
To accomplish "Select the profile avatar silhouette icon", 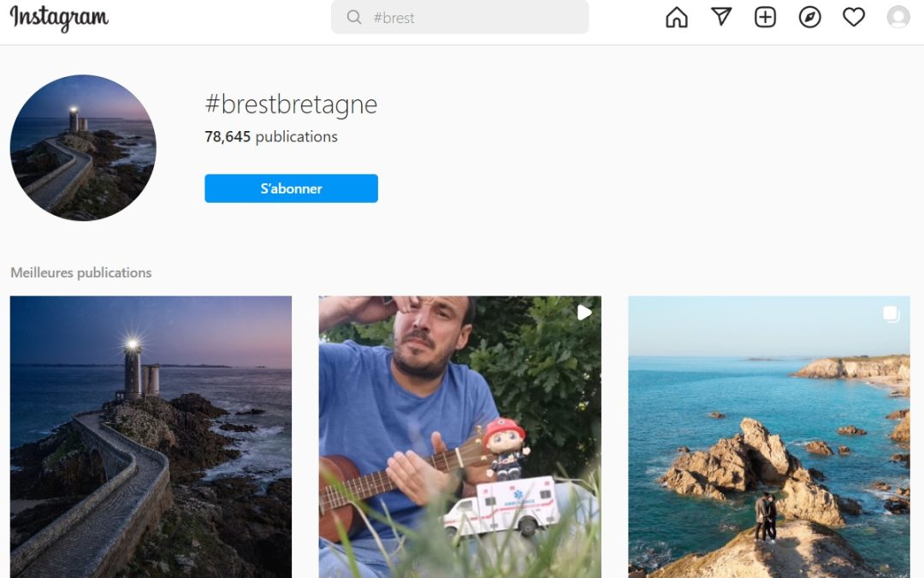I will (897, 17).
